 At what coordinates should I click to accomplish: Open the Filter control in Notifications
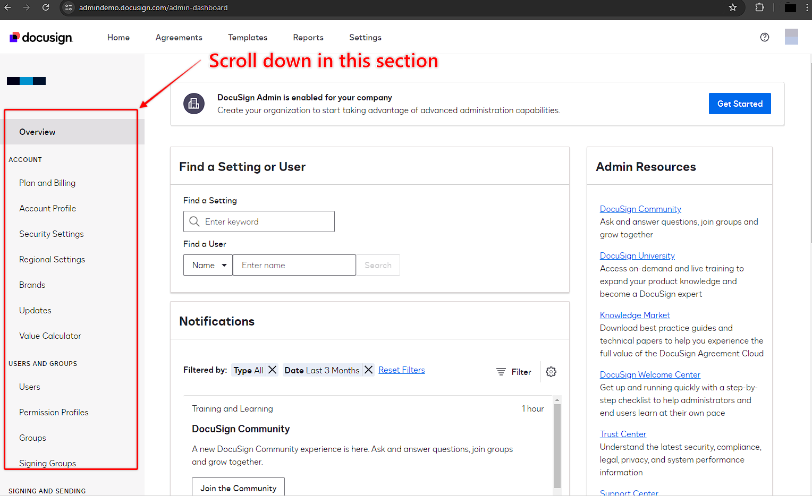514,372
